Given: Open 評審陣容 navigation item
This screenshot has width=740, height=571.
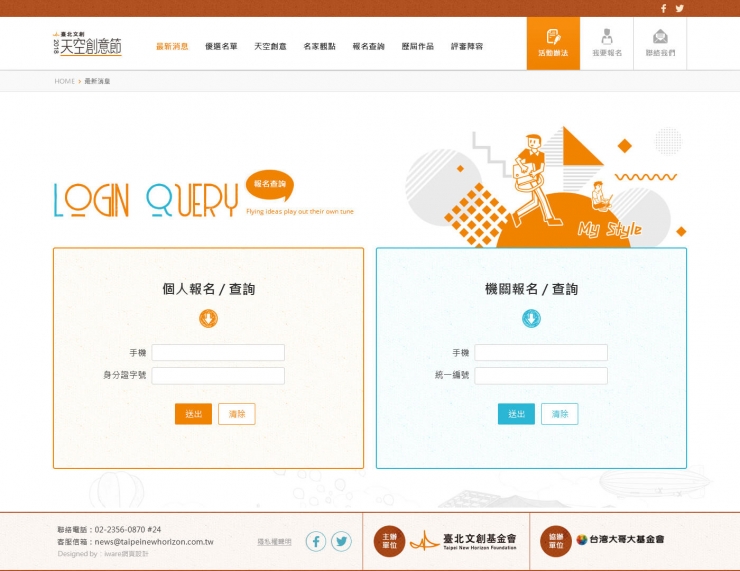Looking at the screenshot, I should pos(466,46).
